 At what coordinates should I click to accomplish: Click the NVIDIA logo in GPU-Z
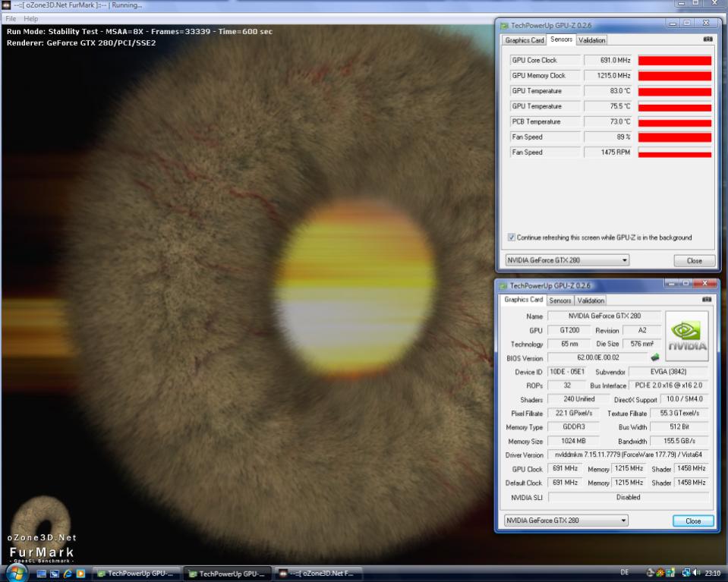coord(687,336)
